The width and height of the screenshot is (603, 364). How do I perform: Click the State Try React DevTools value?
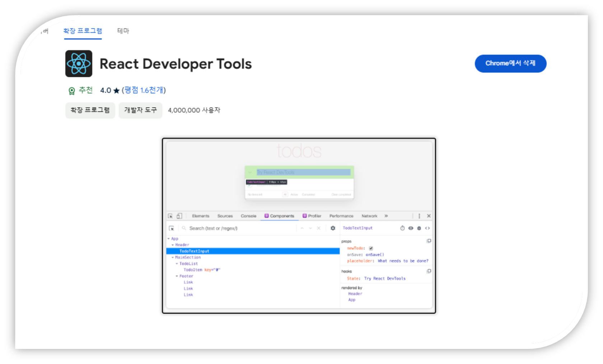385,279
